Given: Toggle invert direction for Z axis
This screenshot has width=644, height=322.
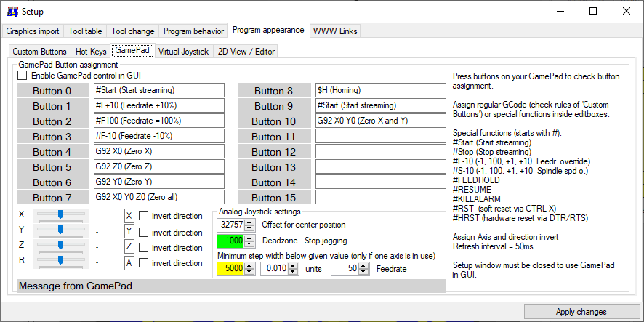Looking at the screenshot, I should [144, 247].
